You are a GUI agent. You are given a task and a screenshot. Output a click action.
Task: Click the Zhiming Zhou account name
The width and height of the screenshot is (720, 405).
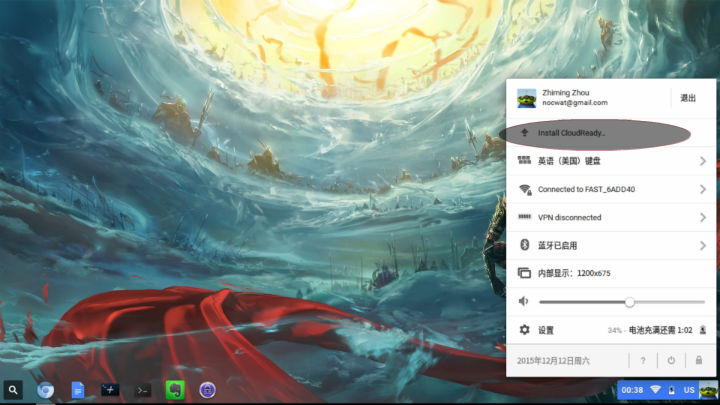coord(565,92)
